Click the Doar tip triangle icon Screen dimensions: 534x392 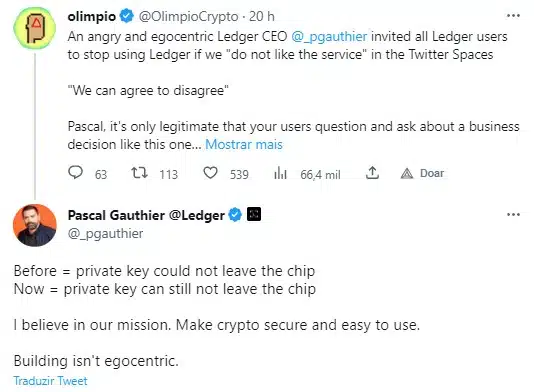(x=407, y=174)
